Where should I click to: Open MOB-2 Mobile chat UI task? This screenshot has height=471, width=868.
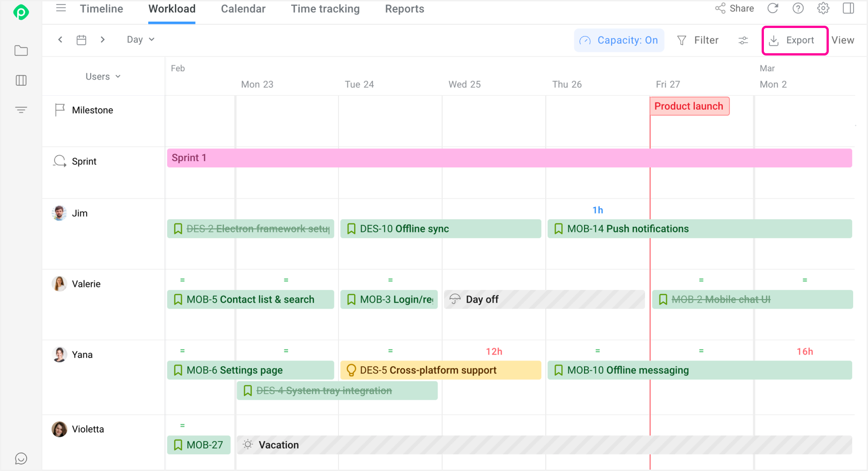click(752, 299)
